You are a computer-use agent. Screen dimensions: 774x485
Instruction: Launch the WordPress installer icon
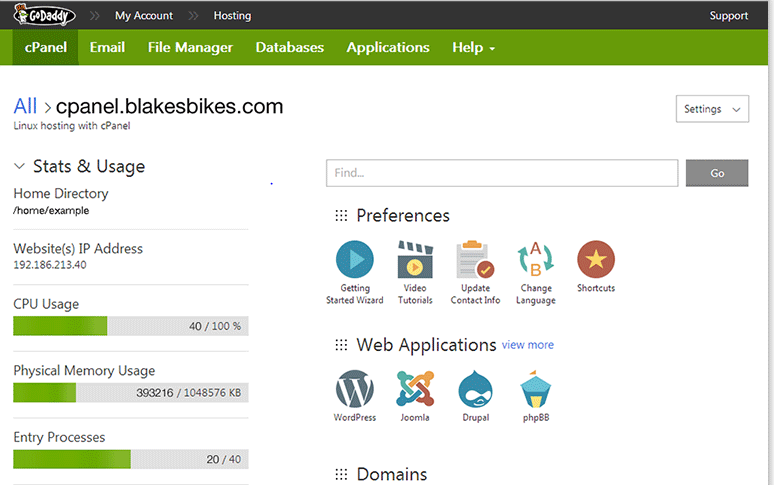pos(354,389)
